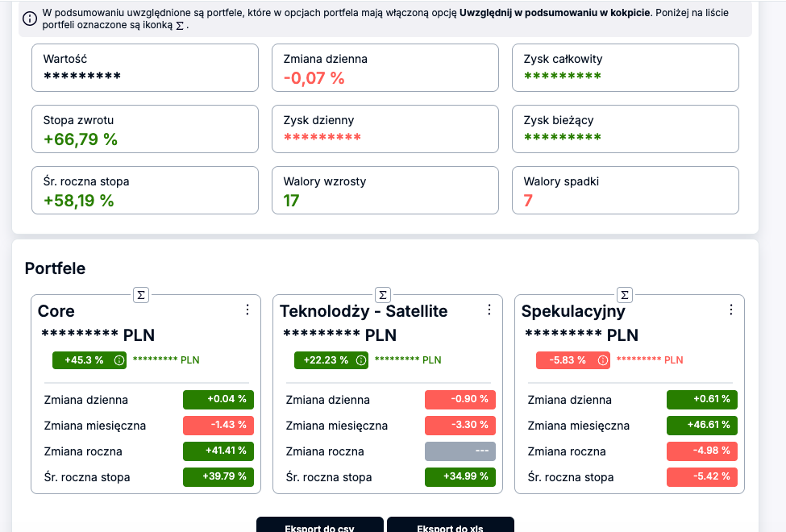This screenshot has height=532, width=786.
Task: Click the sigma icon above Spekulacyjny portfolio
Action: 625,295
